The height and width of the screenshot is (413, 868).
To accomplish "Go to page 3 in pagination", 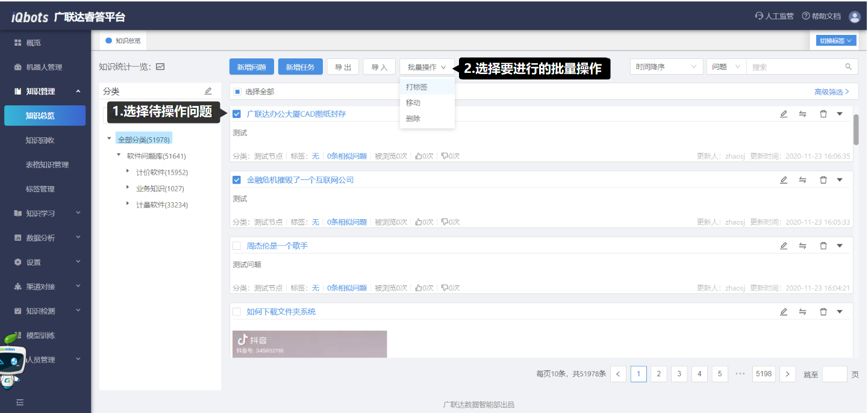I will tap(679, 374).
